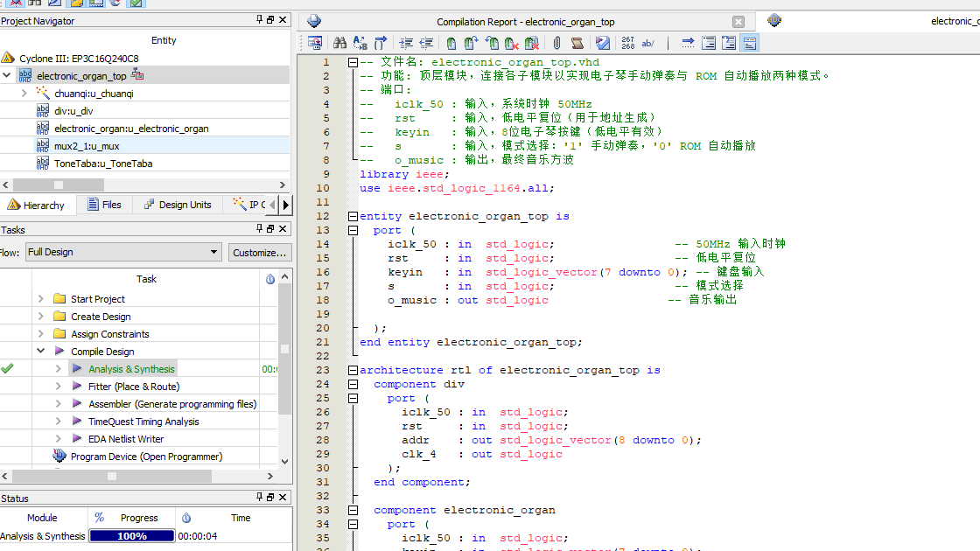Open the insert template scroll icon

(577, 43)
